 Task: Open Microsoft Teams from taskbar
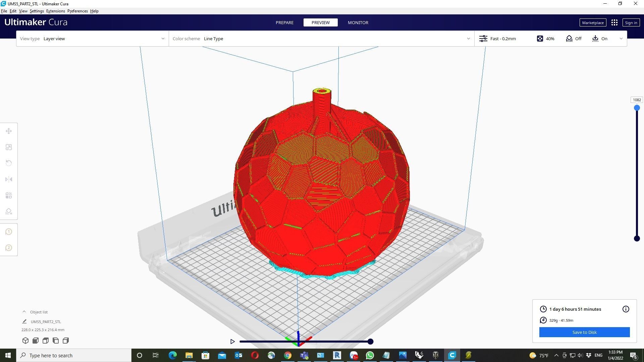(304, 355)
